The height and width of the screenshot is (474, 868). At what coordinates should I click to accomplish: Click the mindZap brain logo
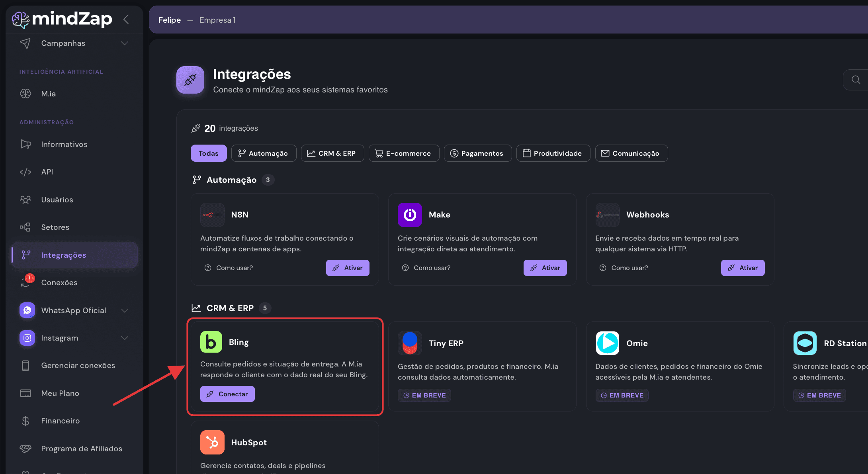[20, 20]
